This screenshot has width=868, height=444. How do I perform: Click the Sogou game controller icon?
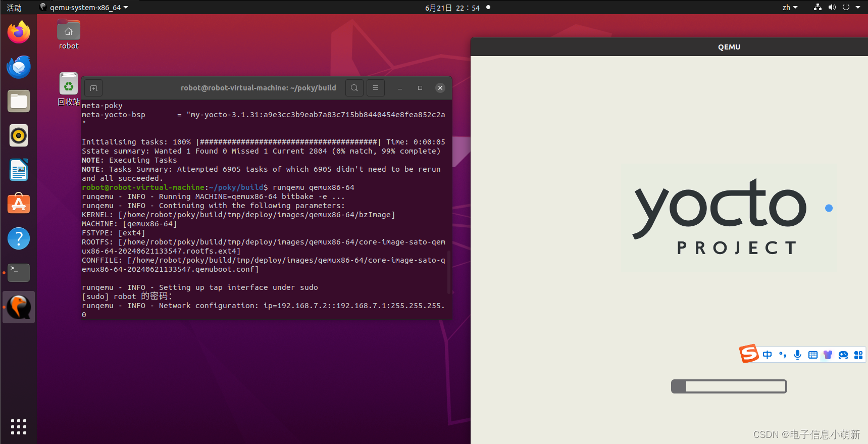coord(843,355)
